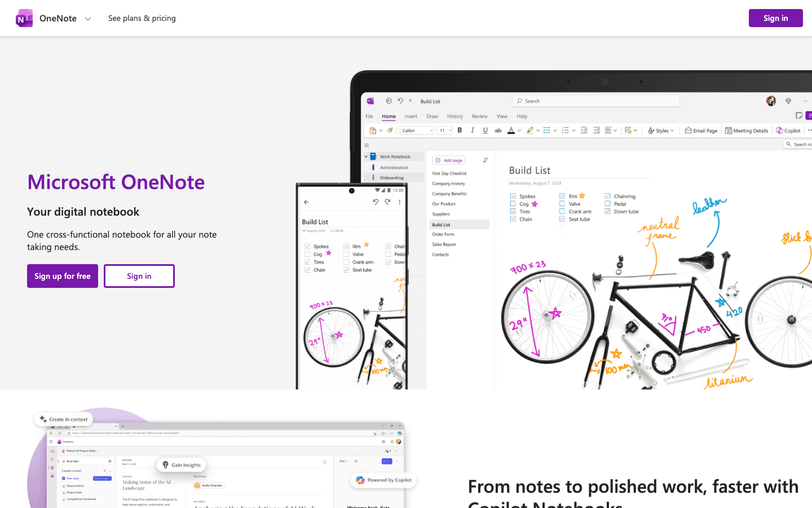The height and width of the screenshot is (508, 812).
Task: Click the premium diamond icon beside the avatar
Action: pyautogui.click(x=788, y=101)
